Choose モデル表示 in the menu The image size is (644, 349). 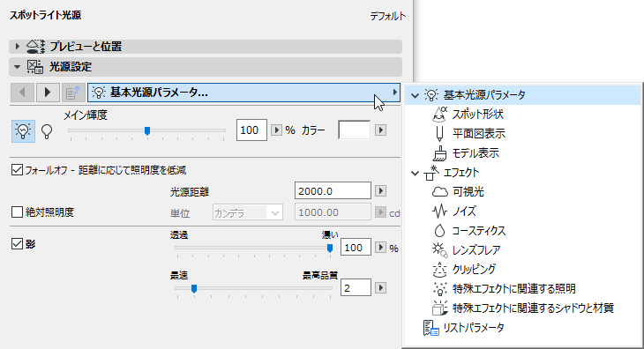pos(476,153)
